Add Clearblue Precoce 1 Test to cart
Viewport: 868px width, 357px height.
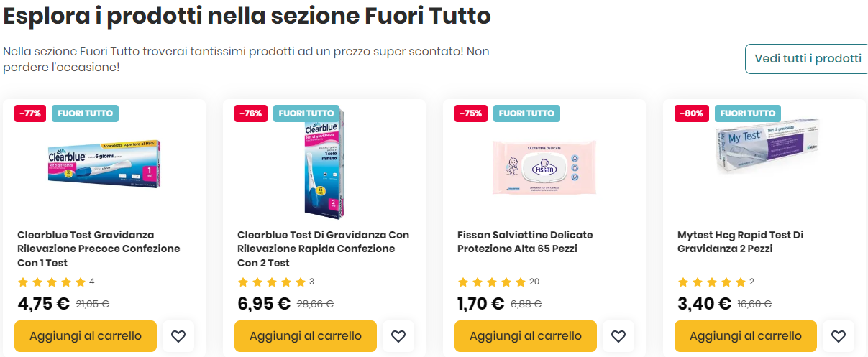pyautogui.click(x=85, y=336)
